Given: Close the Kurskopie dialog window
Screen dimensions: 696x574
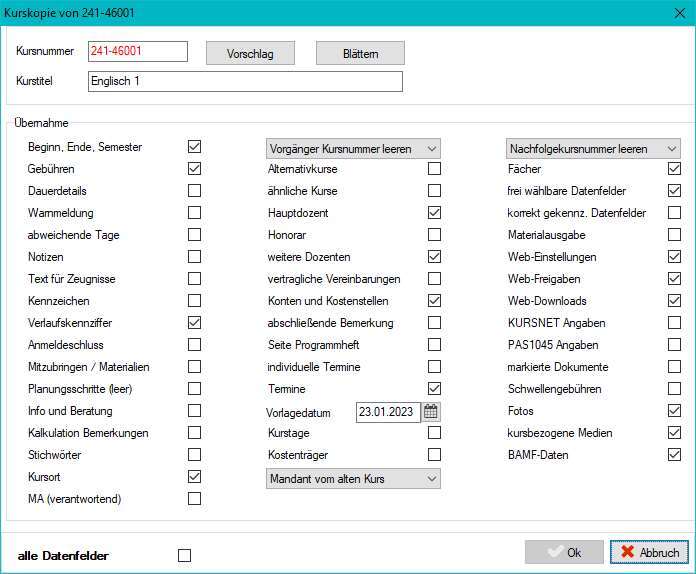Looking at the screenshot, I should point(680,13).
